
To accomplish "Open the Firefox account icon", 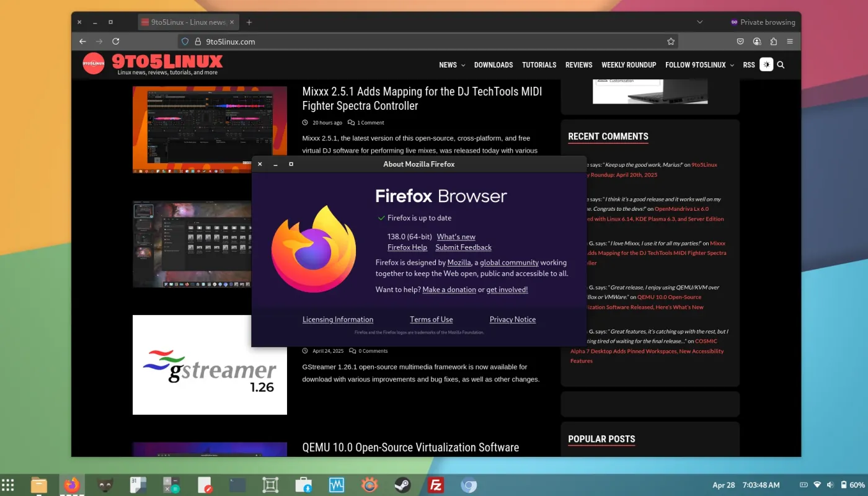I will (757, 42).
